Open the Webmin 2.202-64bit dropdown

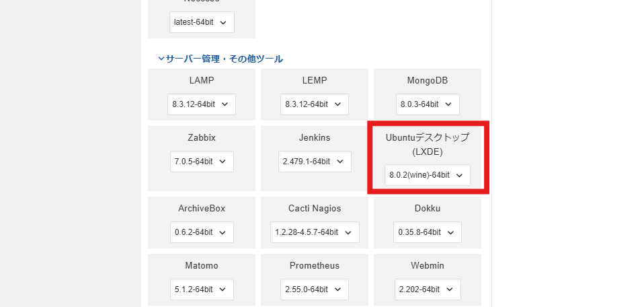428,289
